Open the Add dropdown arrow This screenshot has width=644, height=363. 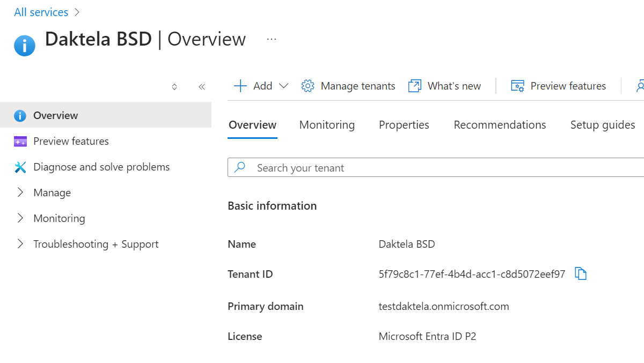click(284, 86)
